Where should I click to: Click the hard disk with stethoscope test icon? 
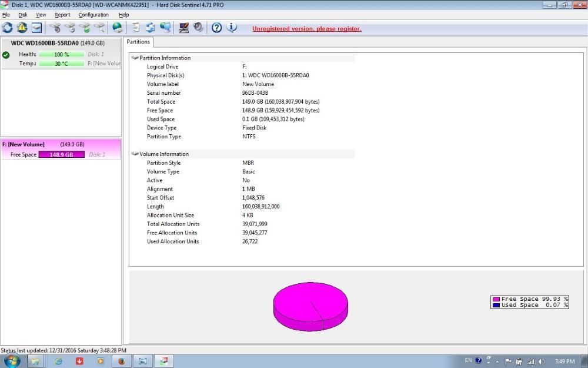tap(55, 28)
